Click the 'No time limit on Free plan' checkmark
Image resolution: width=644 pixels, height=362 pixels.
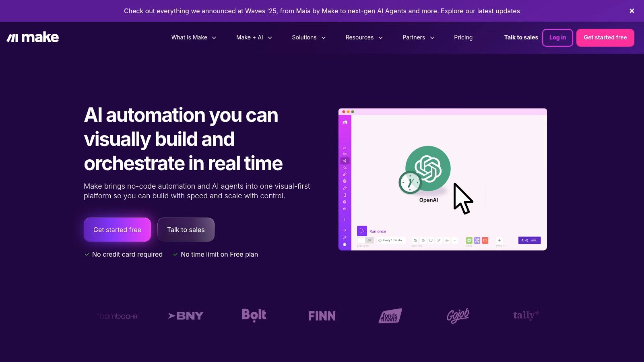coord(175,254)
